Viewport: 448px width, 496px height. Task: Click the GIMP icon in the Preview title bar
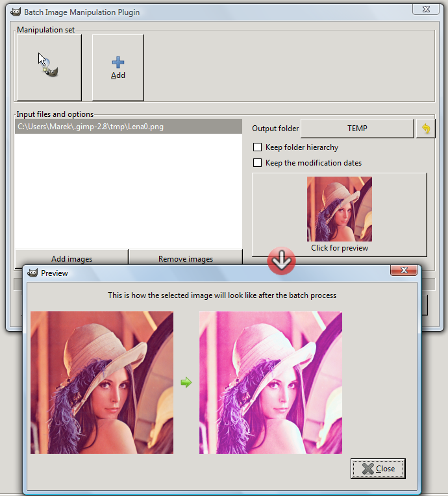click(x=32, y=273)
